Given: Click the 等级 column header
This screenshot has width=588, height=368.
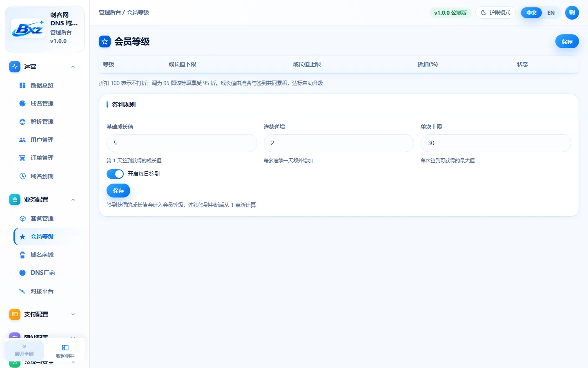Looking at the screenshot, I should [109, 64].
